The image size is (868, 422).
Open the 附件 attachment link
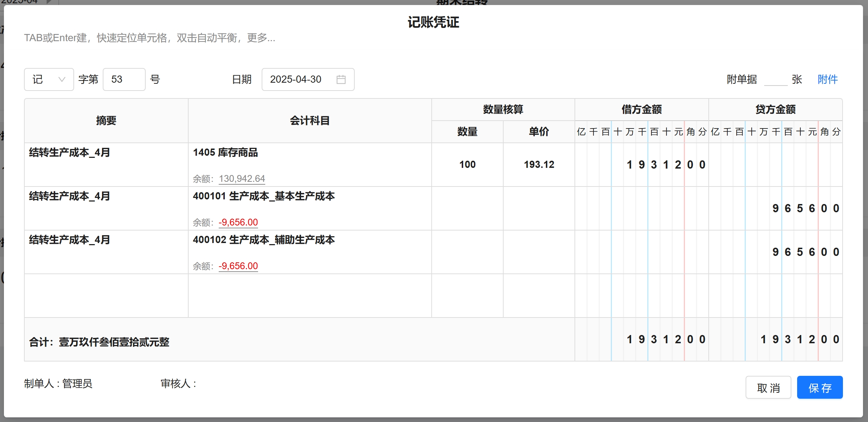click(x=827, y=79)
